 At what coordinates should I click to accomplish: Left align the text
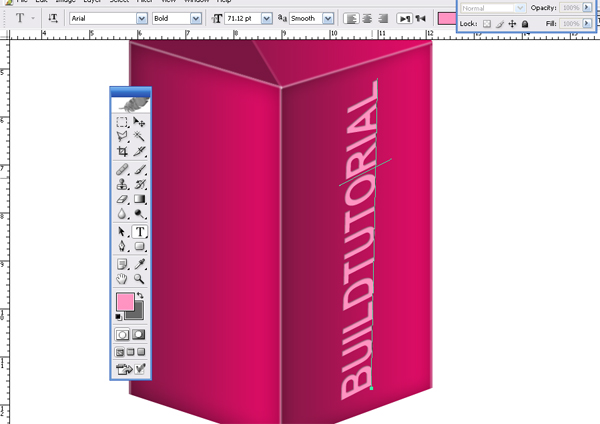click(x=351, y=18)
